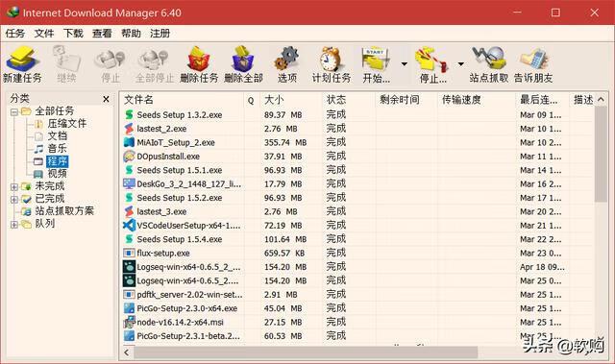615x364 pixels.
Task: Open dropdown arrow next to 开始
Action: [404, 63]
